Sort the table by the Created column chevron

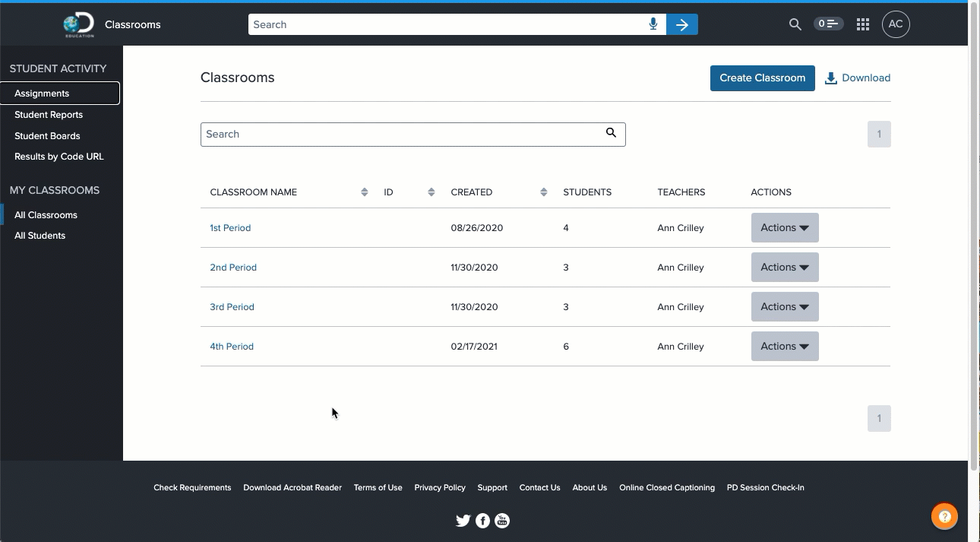coord(543,192)
